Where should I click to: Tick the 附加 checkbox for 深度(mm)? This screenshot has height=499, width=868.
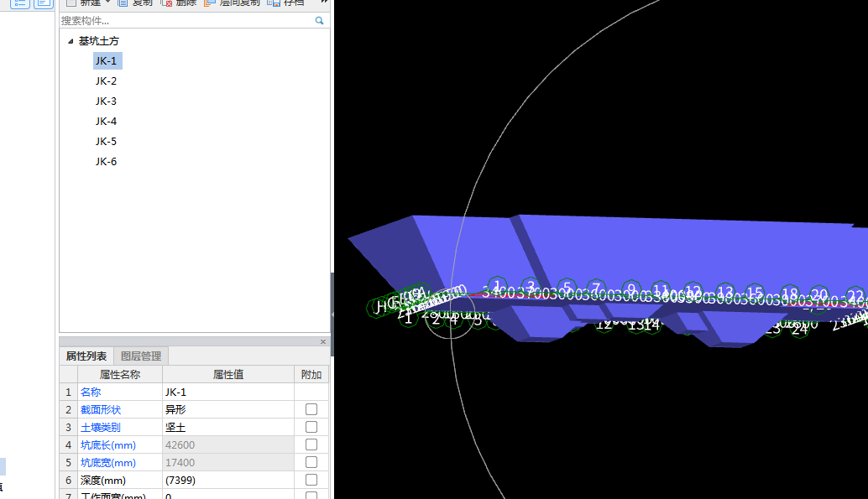pyautogui.click(x=311, y=481)
